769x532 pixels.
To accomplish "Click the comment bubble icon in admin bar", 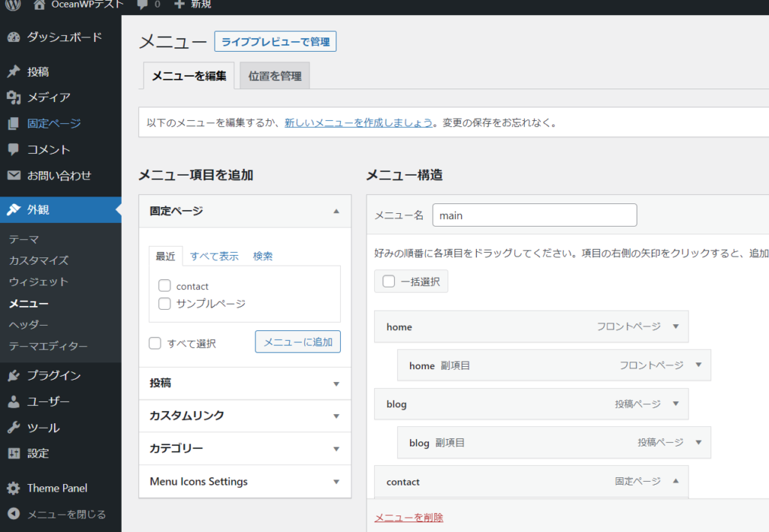I will (142, 5).
